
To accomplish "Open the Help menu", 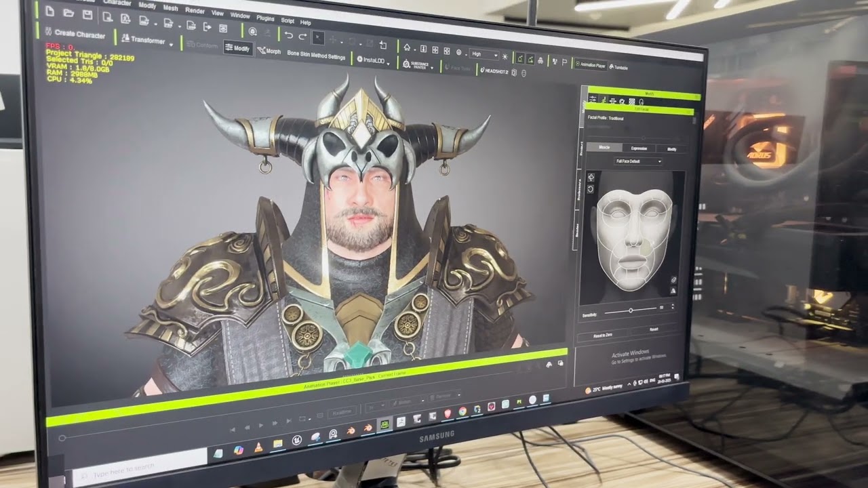I will coord(305,22).
